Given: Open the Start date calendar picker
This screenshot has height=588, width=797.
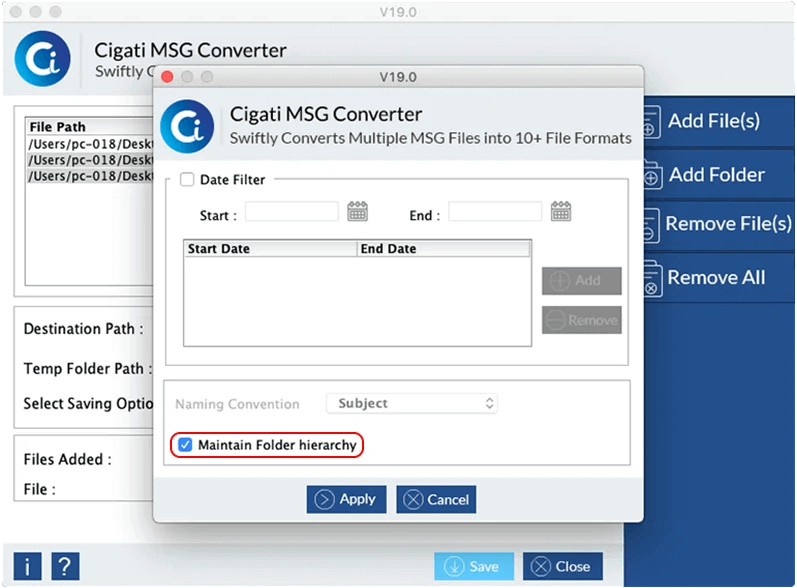Looking at the screenshot, I should (357, 211).
